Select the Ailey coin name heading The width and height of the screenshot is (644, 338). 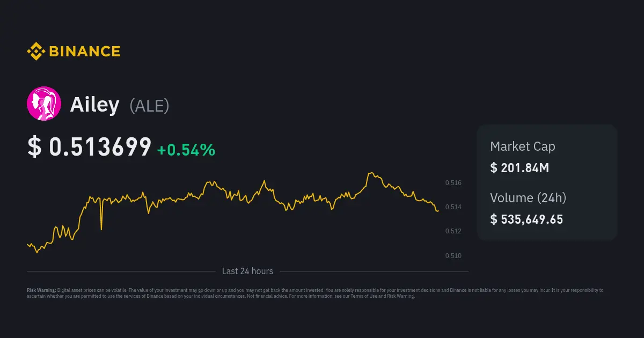click(94, 105)
